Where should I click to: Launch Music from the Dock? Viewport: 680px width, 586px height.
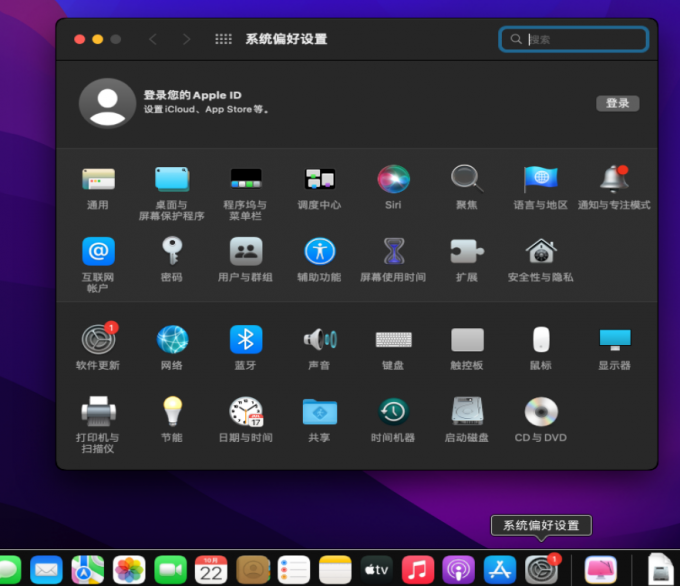click(x=418, y=570)
